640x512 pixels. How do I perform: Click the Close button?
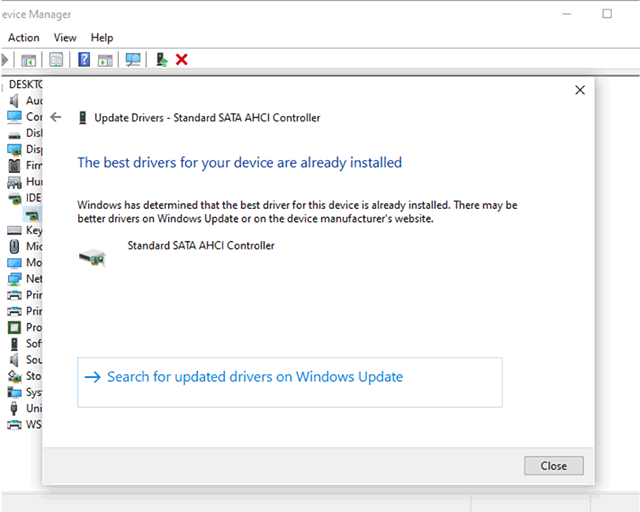tap(553, 466)
